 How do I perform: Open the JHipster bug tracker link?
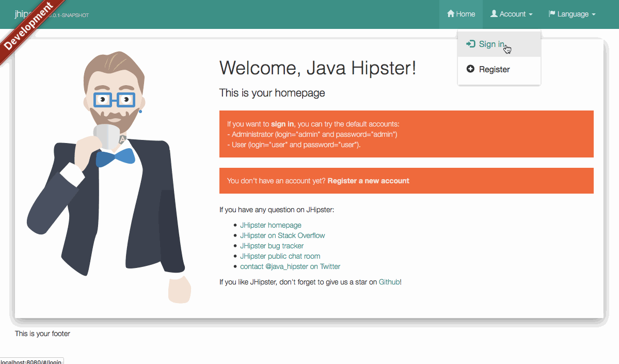(272, 246)
